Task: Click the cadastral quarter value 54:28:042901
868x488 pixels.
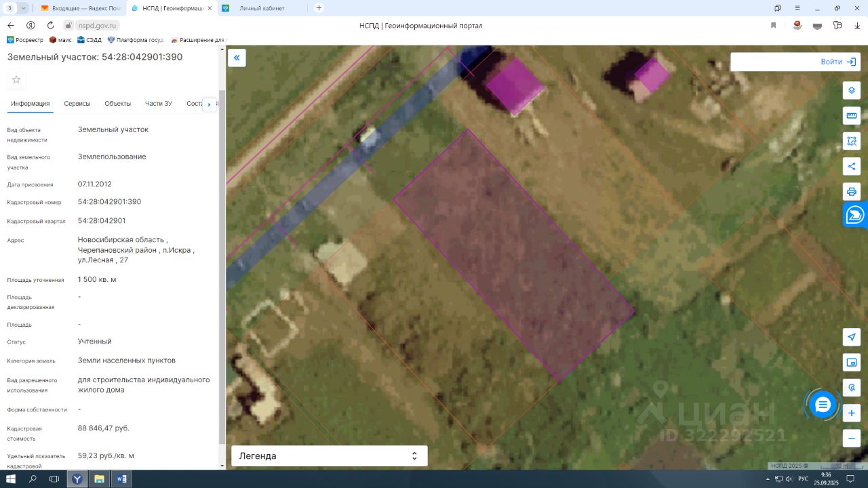Action: pyautogui.click(x=102, y=221)
